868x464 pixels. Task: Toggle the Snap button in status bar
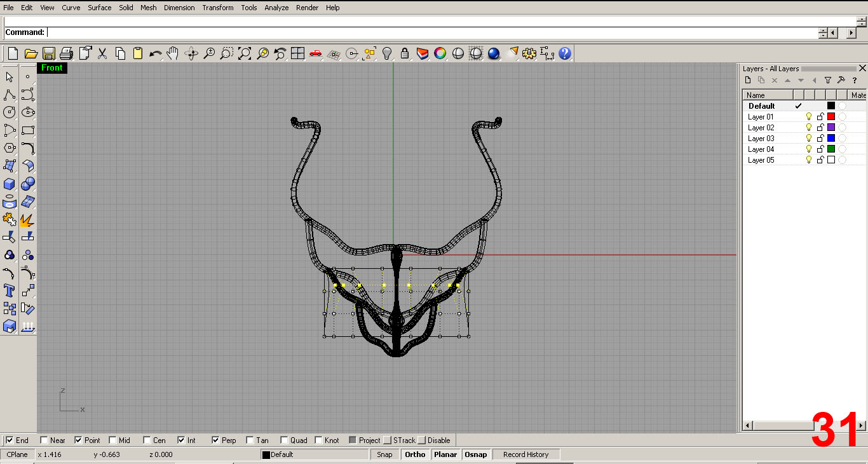tap(384, 454)
